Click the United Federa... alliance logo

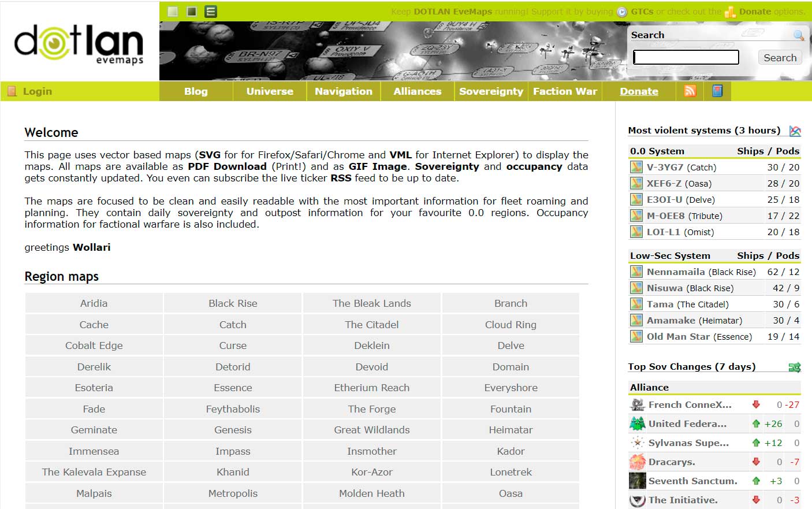coord(638,423)
